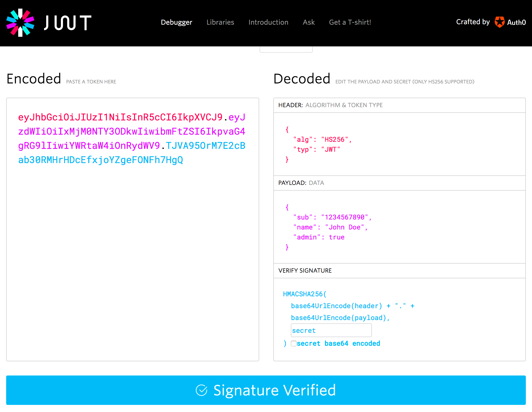Click the PAYLOAD: Data section heading
The height and width of the screenshot is (412, 532).
click(301, 183)
